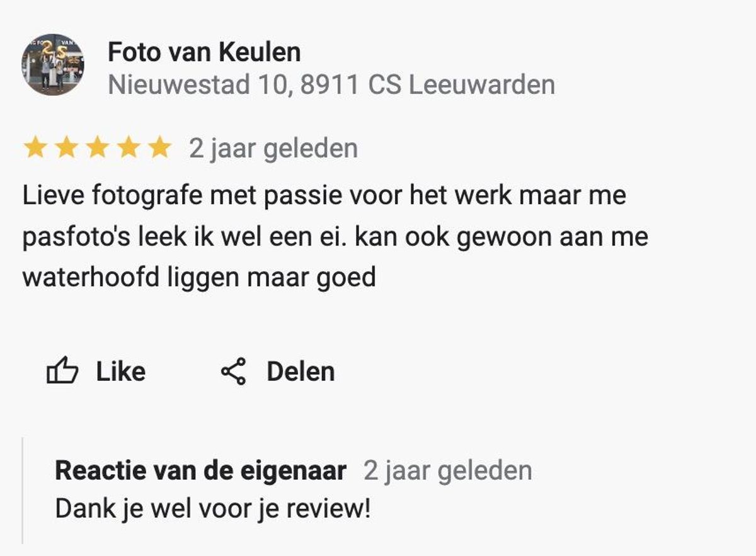Viewport: 756px width, 556px height.
Task: Click the 'Reactie van de eigenaar' heading
Action: (x=200, y=470)
